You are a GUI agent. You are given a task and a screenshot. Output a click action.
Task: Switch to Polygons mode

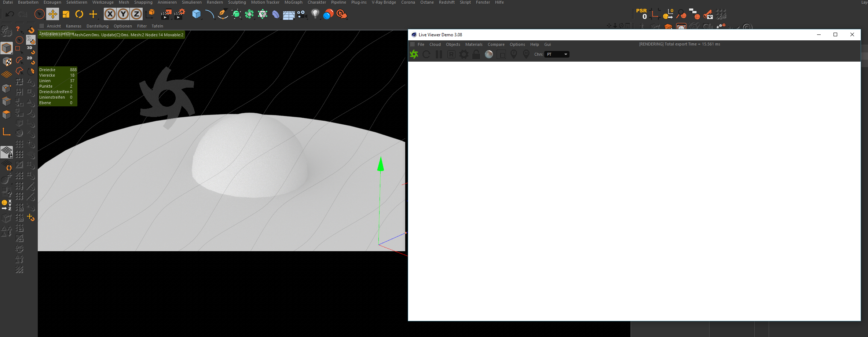point(7,115)
